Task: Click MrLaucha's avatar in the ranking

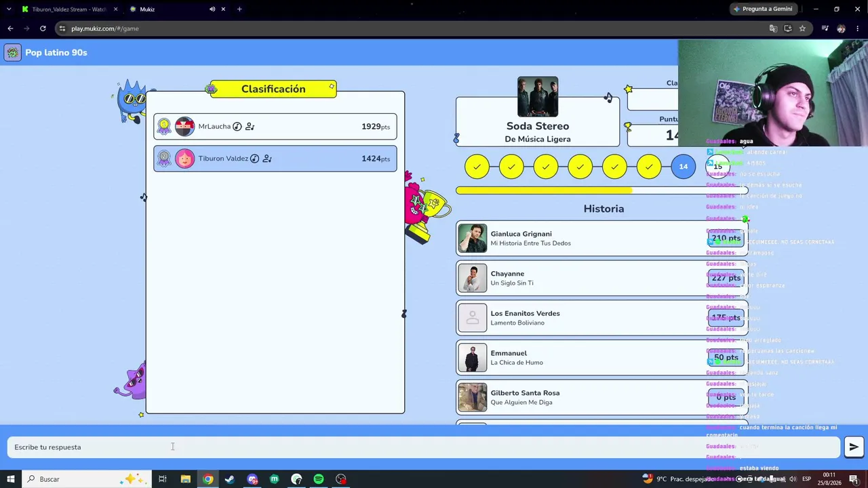Action: 184,127
